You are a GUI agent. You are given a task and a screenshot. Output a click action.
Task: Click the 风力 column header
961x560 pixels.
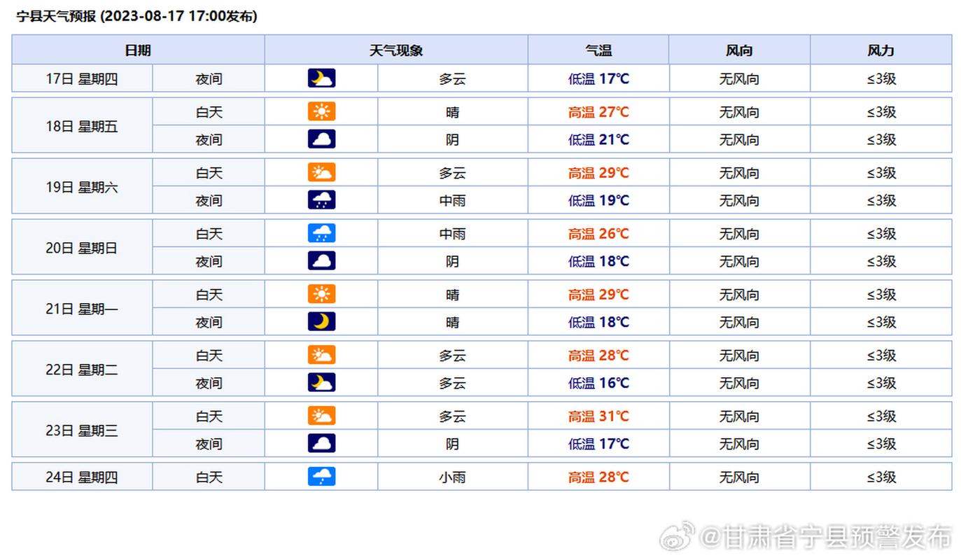[881, 50]
